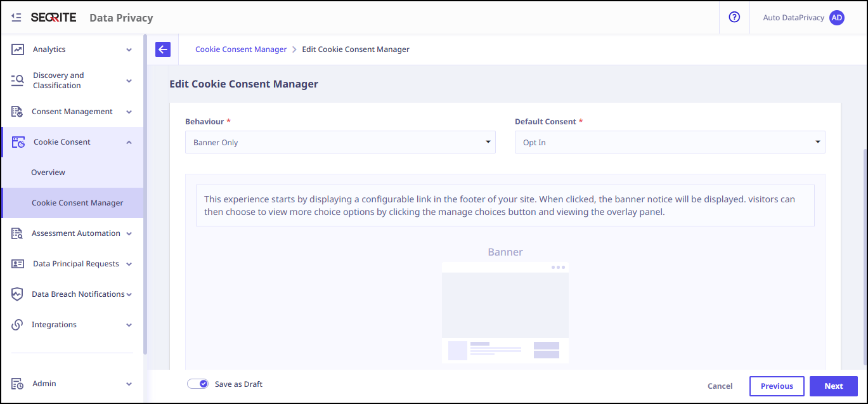Click the Data Breach Notifications shield icon

(18, 294)
